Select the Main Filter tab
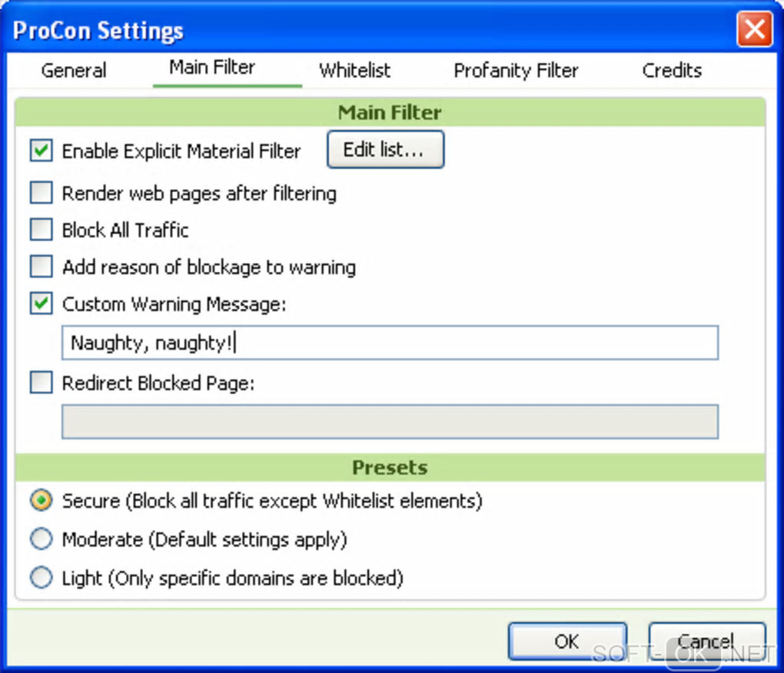Viewport: 784px width, 673px height. (x=212, y=68)
